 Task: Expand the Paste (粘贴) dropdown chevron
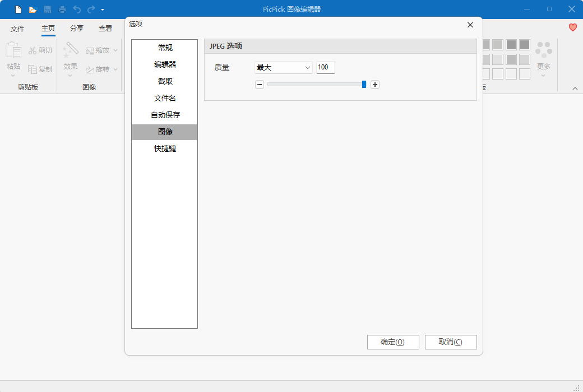[13, 76]
